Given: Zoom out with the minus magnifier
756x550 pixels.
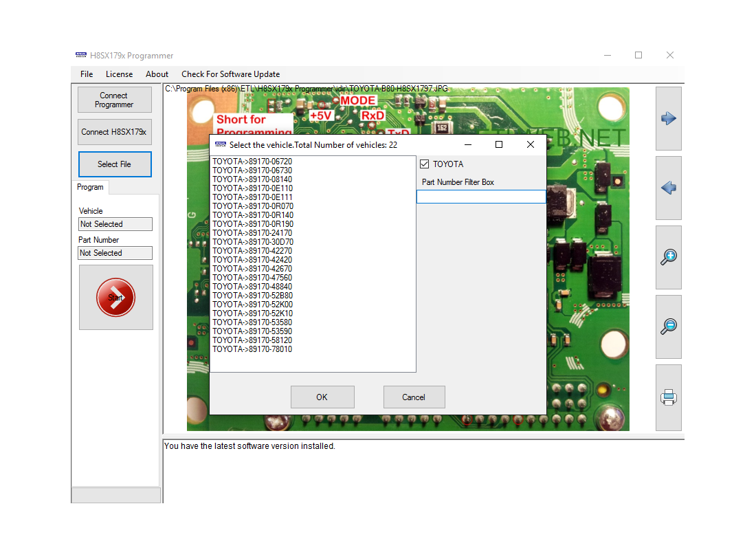Looking at the screenshot, I should pos(668,327).
